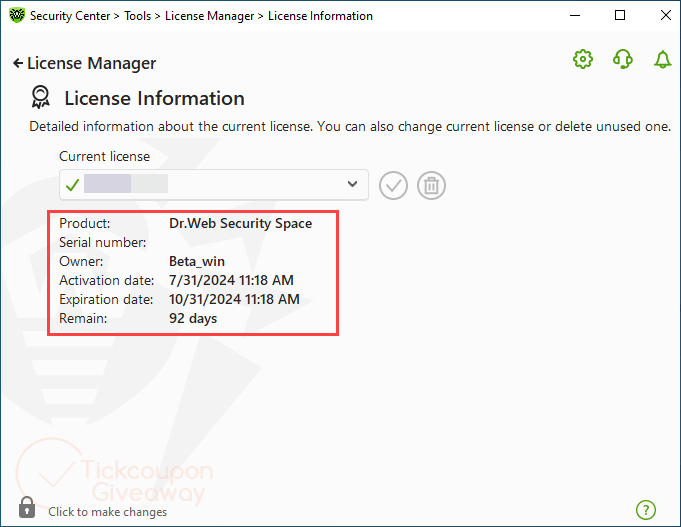The image size is (681, 527).
Task: Click the License Manager heading
Action: click(91, 63)
